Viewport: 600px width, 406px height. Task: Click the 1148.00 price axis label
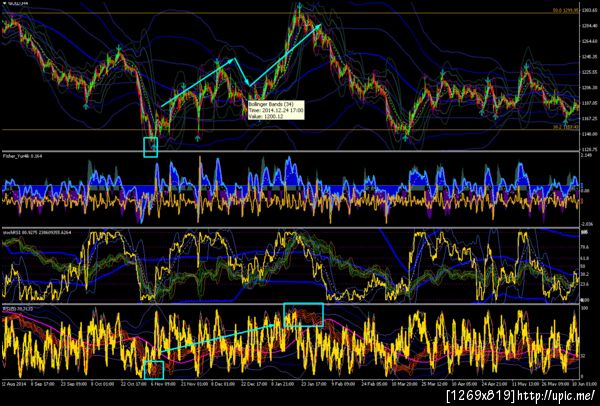coord(589,134)
